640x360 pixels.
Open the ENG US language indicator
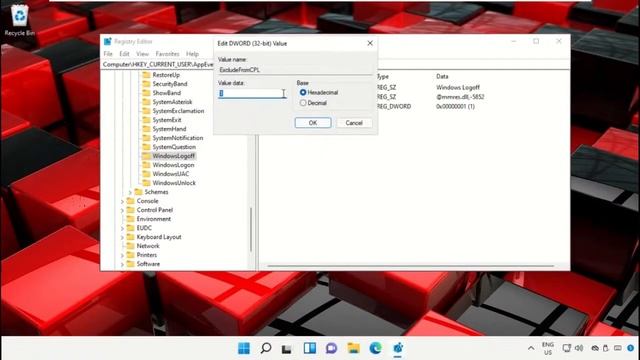(x=548, y=348)
